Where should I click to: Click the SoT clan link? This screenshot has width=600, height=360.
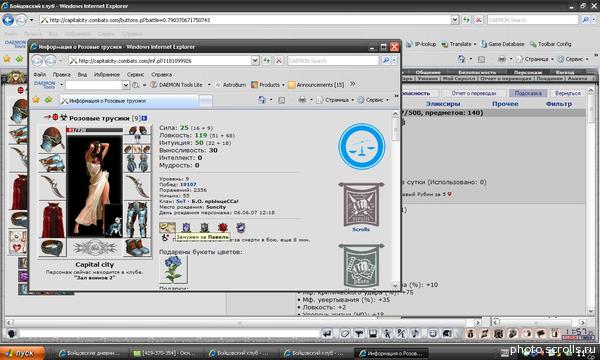(181, 201)
